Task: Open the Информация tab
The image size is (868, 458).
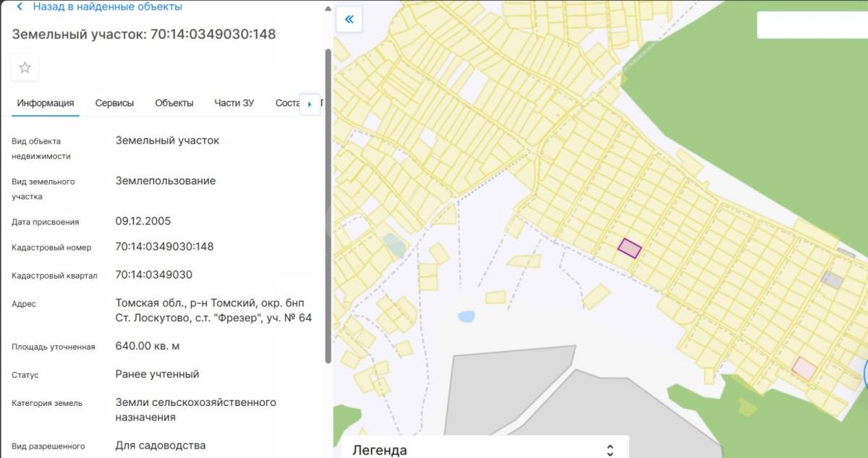Action: pyautogui.click(x=46, y=103)
